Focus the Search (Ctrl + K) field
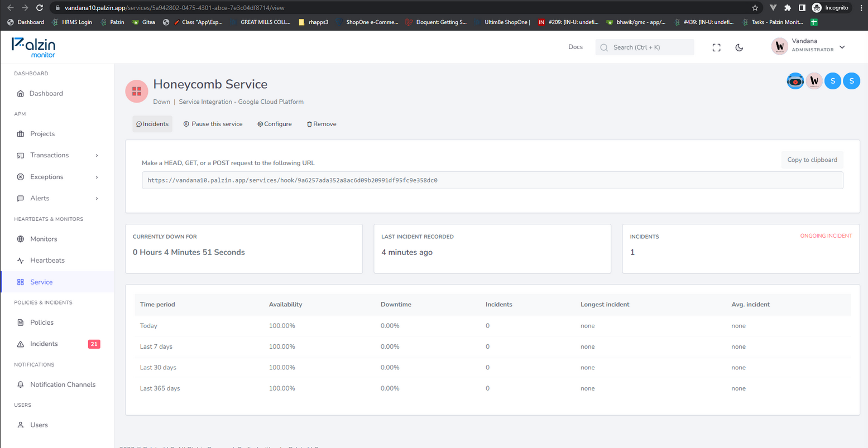Screen dimensions: 868x448 (x=645, y=47)
